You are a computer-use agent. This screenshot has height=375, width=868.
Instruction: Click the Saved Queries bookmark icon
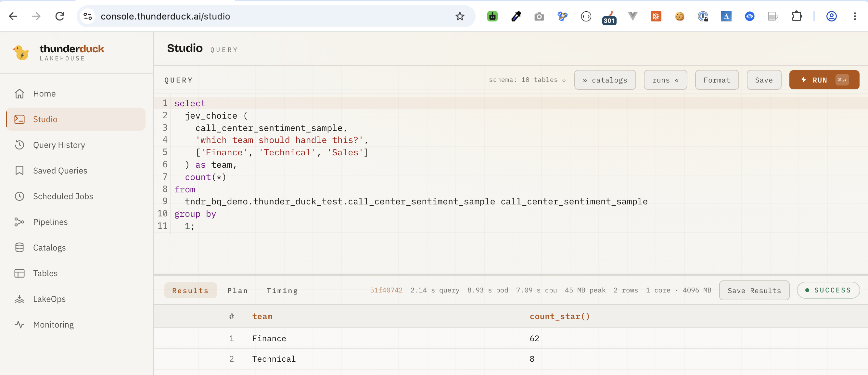coord(19,170)
